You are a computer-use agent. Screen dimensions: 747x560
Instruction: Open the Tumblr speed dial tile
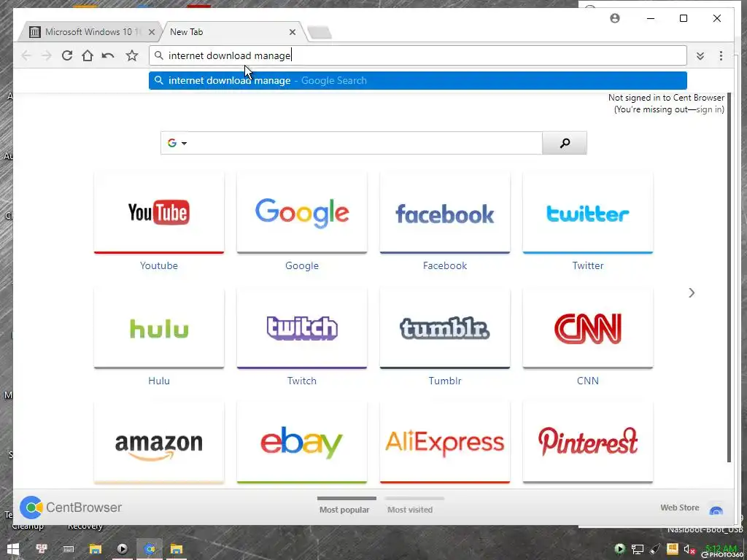tap(445, 327)
